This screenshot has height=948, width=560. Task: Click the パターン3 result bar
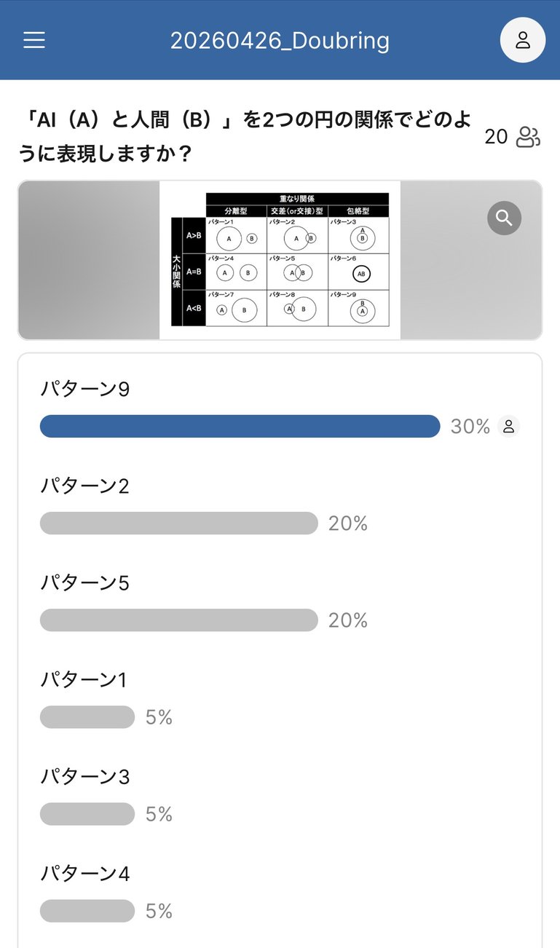click(87, 814)
